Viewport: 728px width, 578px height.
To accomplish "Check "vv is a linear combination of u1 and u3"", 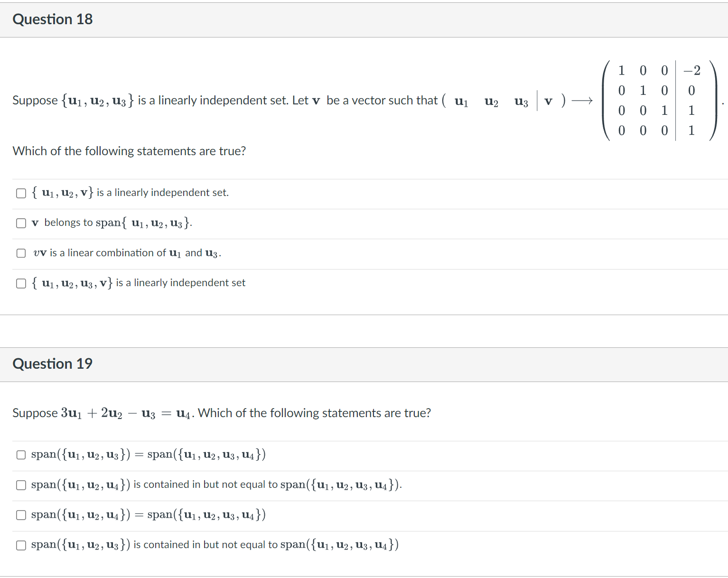I will click(21, 253).
